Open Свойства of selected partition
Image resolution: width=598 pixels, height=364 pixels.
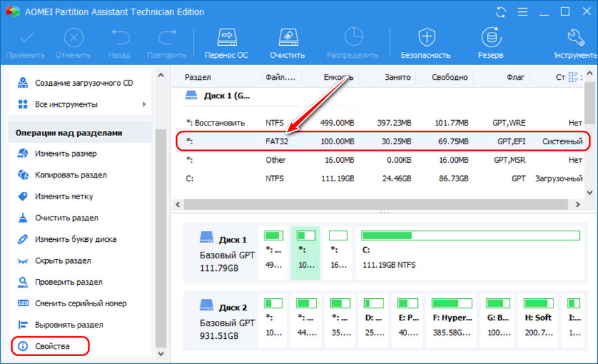(52, 347)
